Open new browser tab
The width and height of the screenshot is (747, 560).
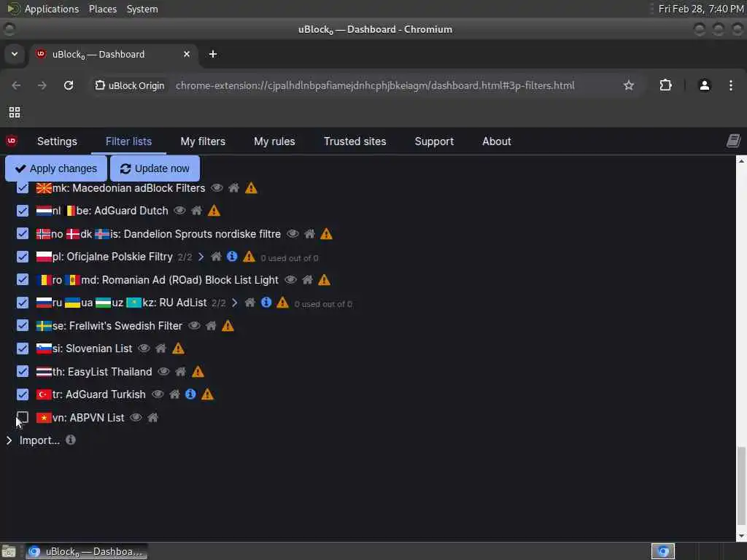213,54
